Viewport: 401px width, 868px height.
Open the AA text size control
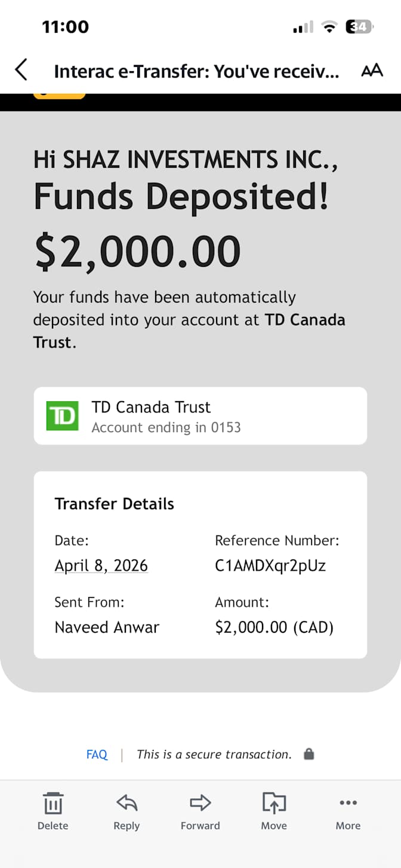(372, 70)
